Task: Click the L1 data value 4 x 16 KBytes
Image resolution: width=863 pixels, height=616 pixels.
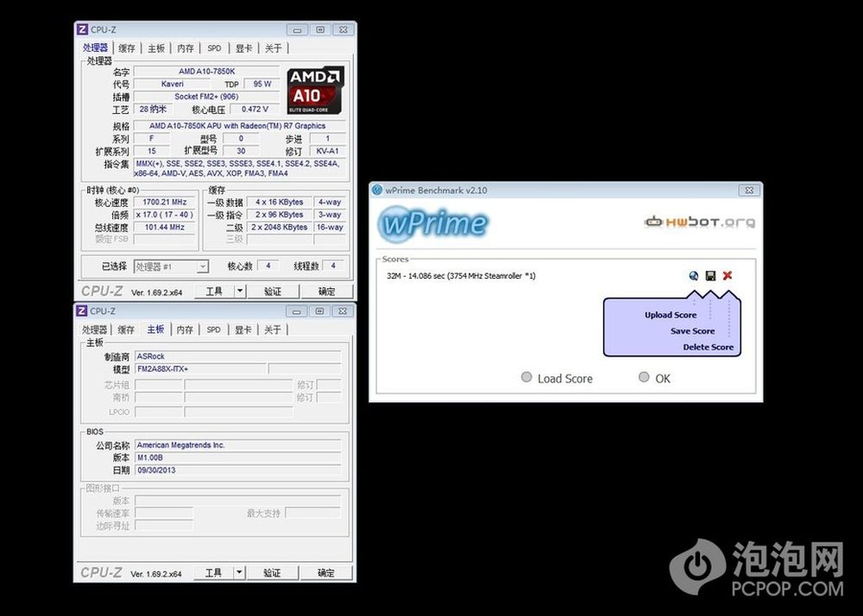Action: pyautogui.click(x=280, y=203)
